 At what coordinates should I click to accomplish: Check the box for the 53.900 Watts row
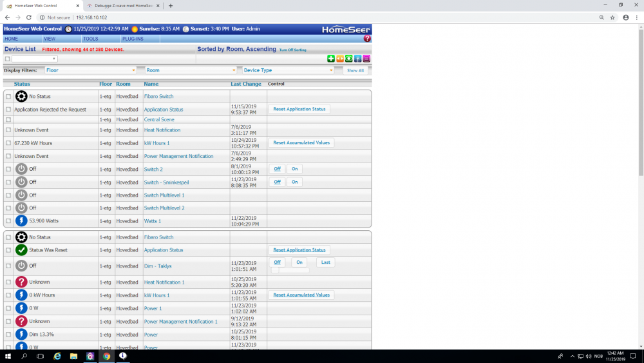click(x=8, y=221)
